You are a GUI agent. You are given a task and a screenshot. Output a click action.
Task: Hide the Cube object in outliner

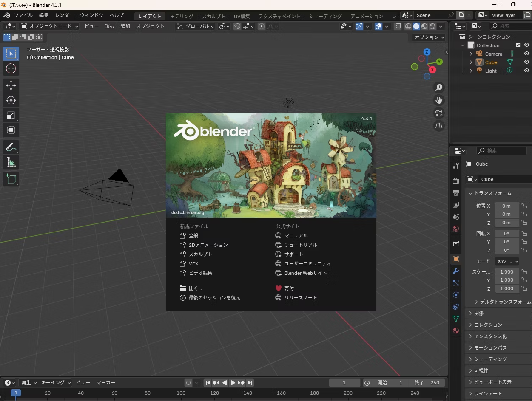[x=526, y=62]
